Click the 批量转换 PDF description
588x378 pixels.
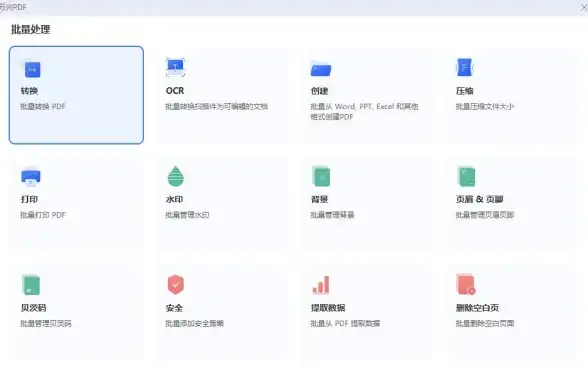click(43, 106)
